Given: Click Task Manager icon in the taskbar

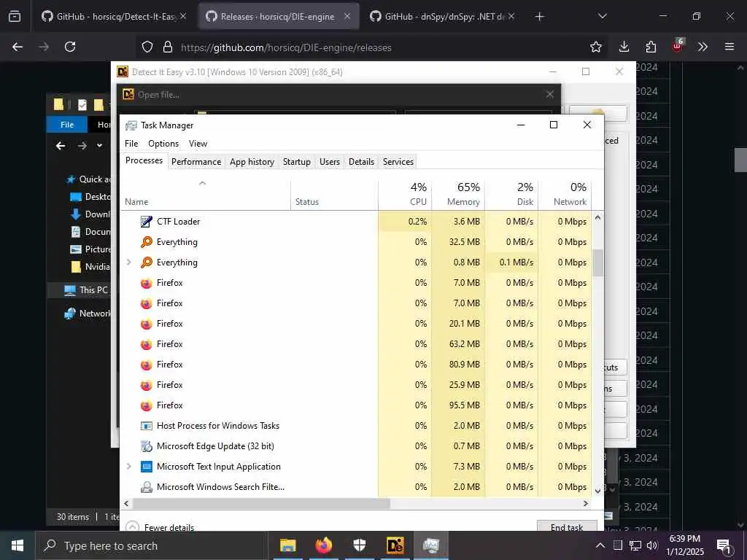Looking at the screenshot, I should point(431,545).
